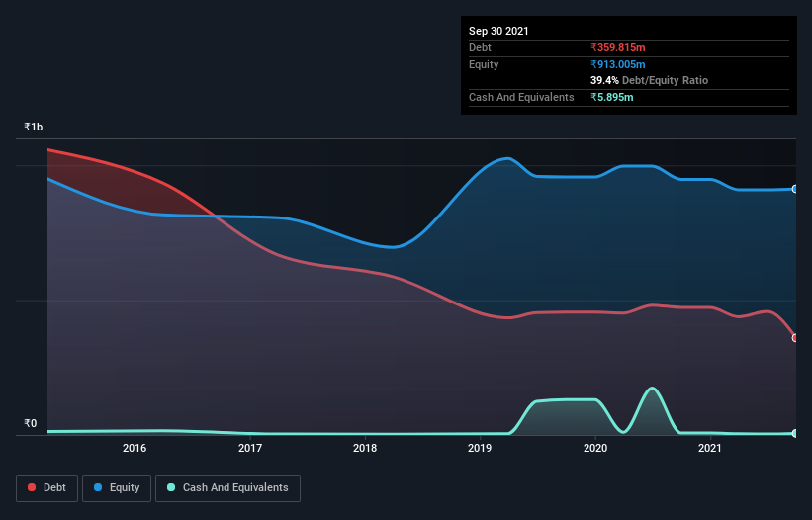Click the ₹913.005m equity value

tap(618, 64)
